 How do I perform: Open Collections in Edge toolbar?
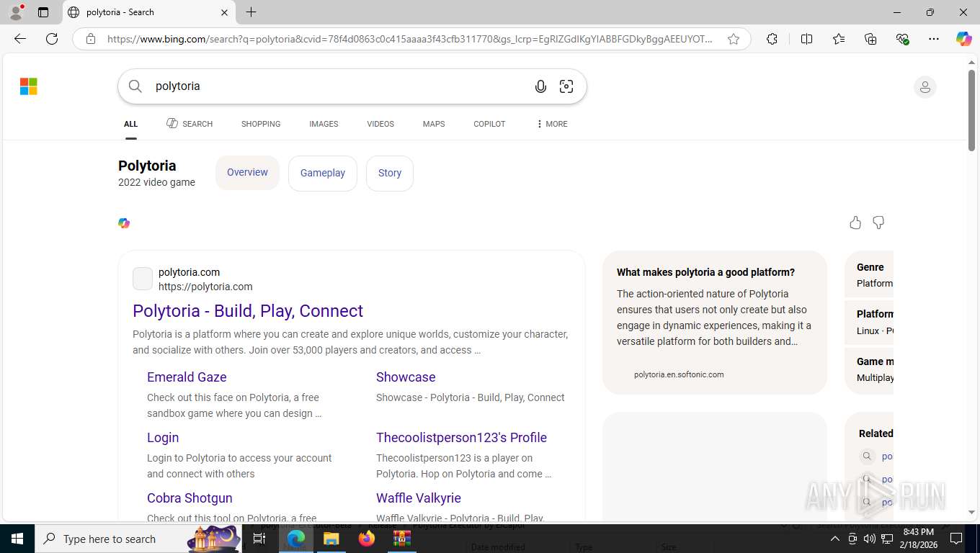[x=870, y=39]
